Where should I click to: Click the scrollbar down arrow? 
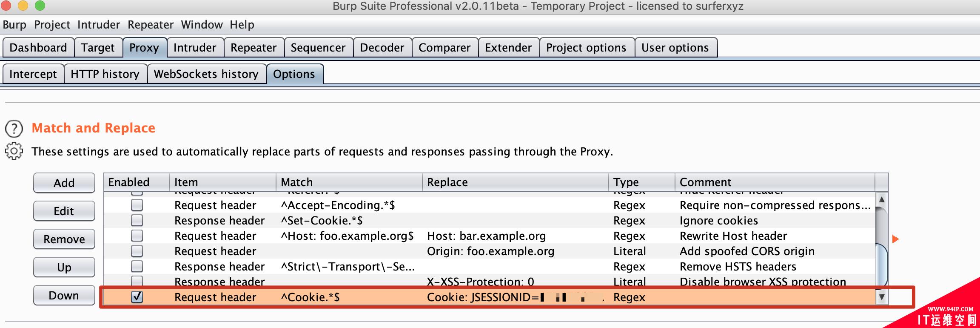[882, 297]
